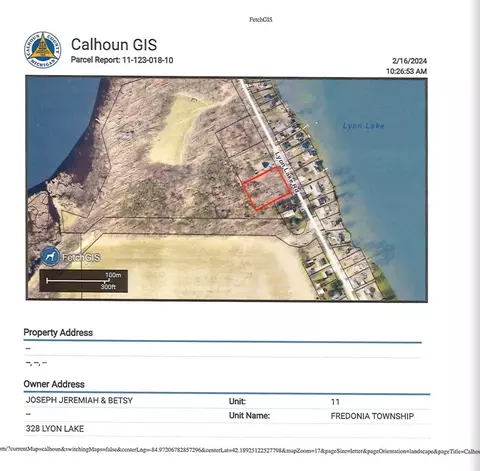
Task: Click the Calhoun GIS title
Action: 114,45
